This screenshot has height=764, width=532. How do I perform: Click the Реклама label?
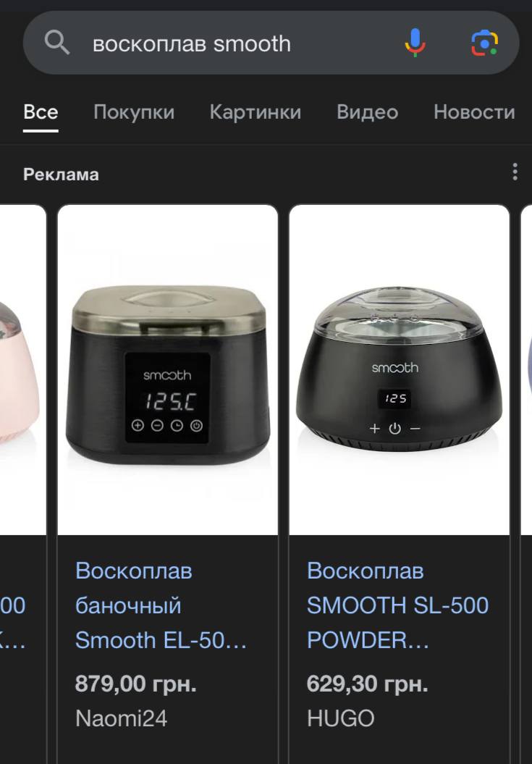click(x=61, y=175)
